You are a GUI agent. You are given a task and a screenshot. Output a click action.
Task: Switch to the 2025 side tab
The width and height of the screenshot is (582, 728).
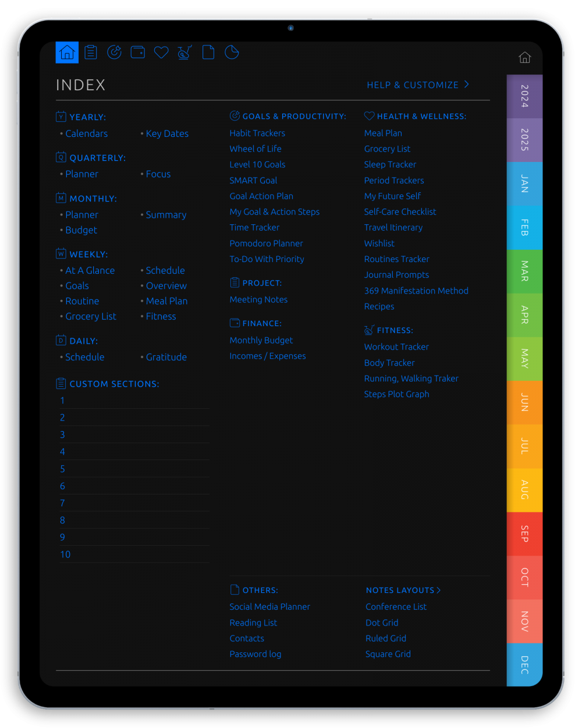(524, 140)
